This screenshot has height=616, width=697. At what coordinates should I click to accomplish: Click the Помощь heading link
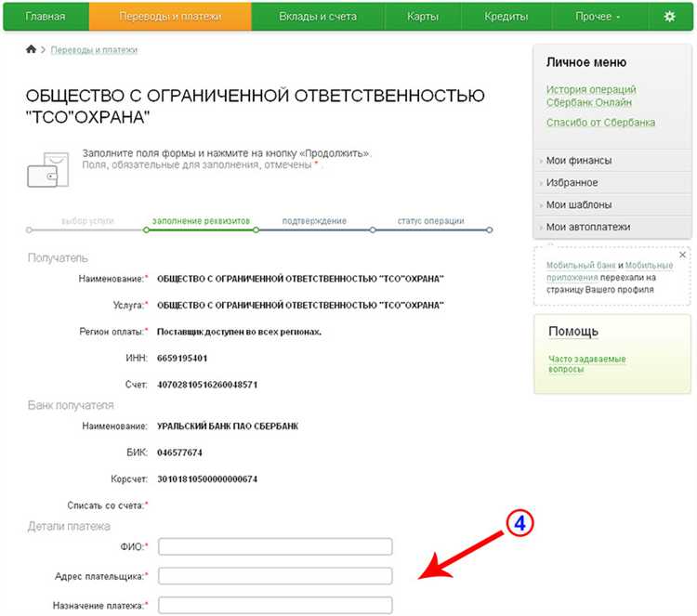[x=573, y=332]
